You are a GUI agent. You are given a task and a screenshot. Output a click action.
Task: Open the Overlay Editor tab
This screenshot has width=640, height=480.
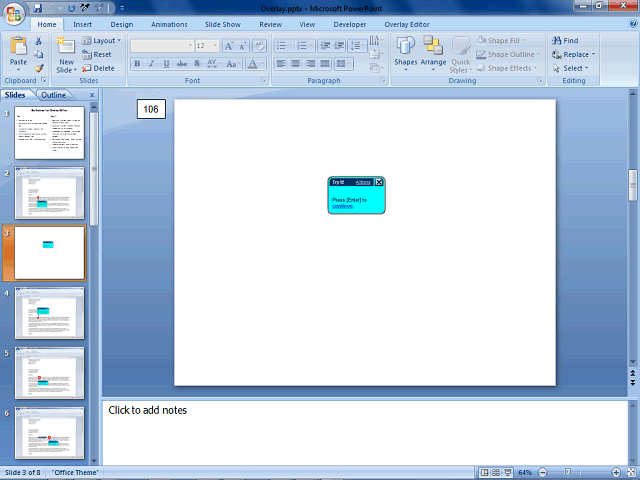click(x=407, y=24)
